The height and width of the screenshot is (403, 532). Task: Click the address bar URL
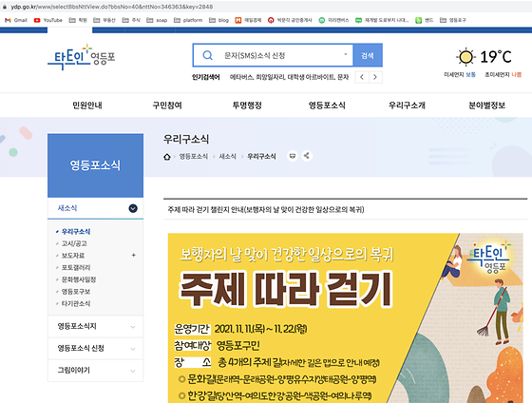[x=112, y=7]
